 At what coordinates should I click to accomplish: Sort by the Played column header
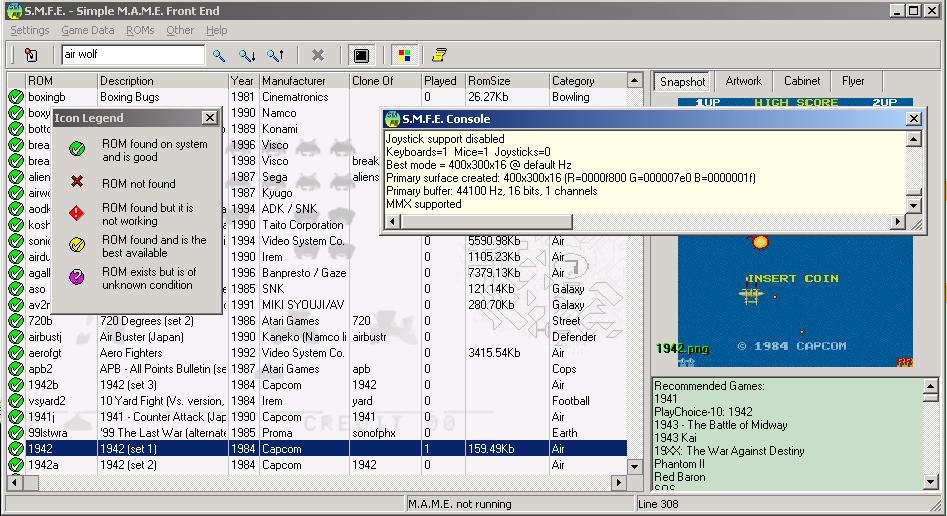tap(443, 80)
